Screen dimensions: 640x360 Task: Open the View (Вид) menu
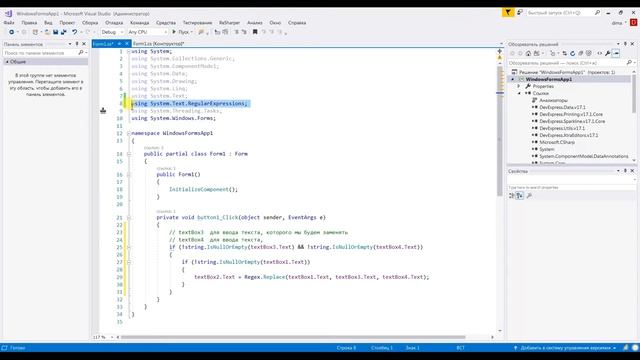[48, 23]
